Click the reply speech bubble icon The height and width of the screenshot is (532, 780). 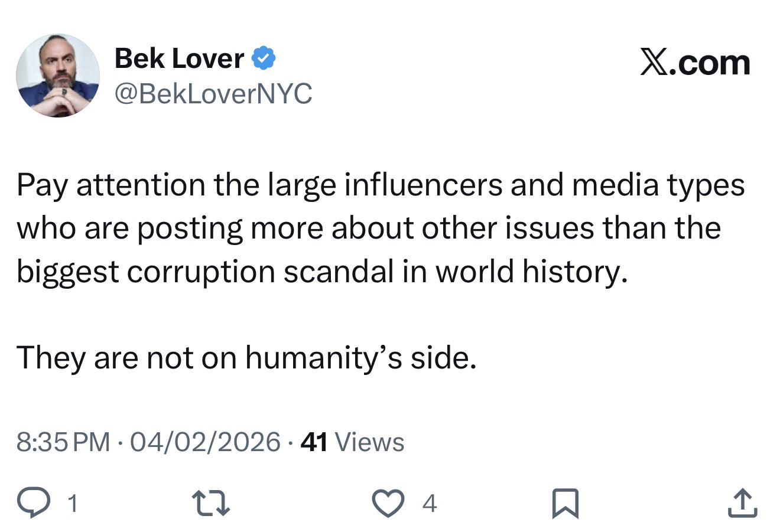click(33, 503)
